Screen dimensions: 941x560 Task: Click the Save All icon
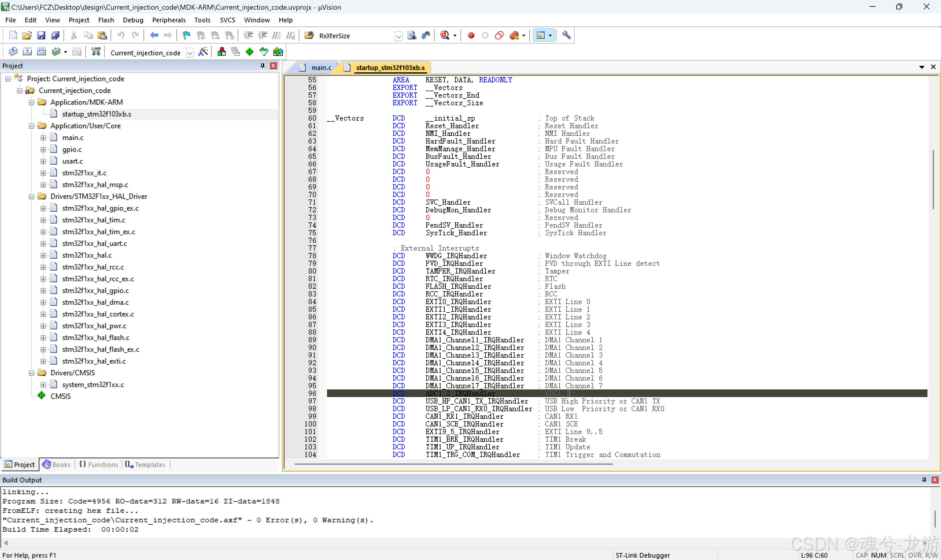pos(56,36)
